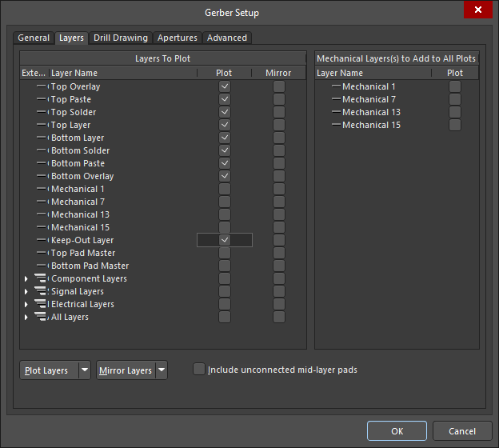Viewport: 499px width, 448px height.
Task: Enable Plot for Top Pad Master
Action: [225, 253]
